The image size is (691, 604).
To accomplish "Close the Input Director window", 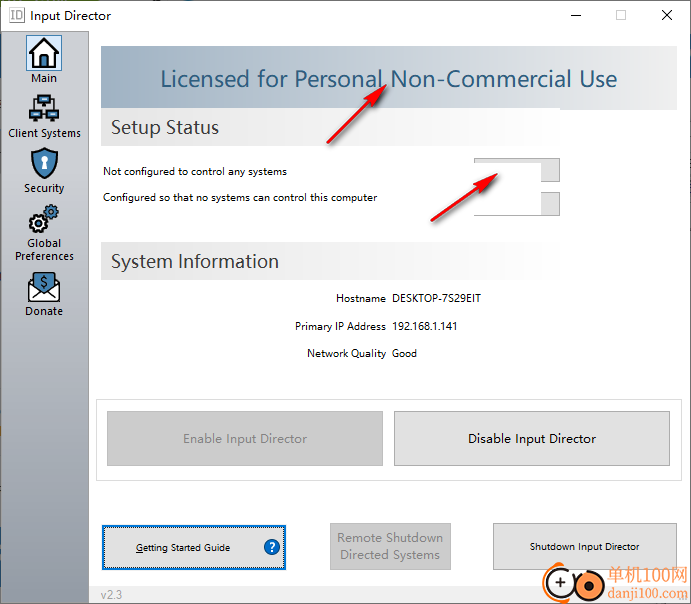I will click(x=667, y=15).
